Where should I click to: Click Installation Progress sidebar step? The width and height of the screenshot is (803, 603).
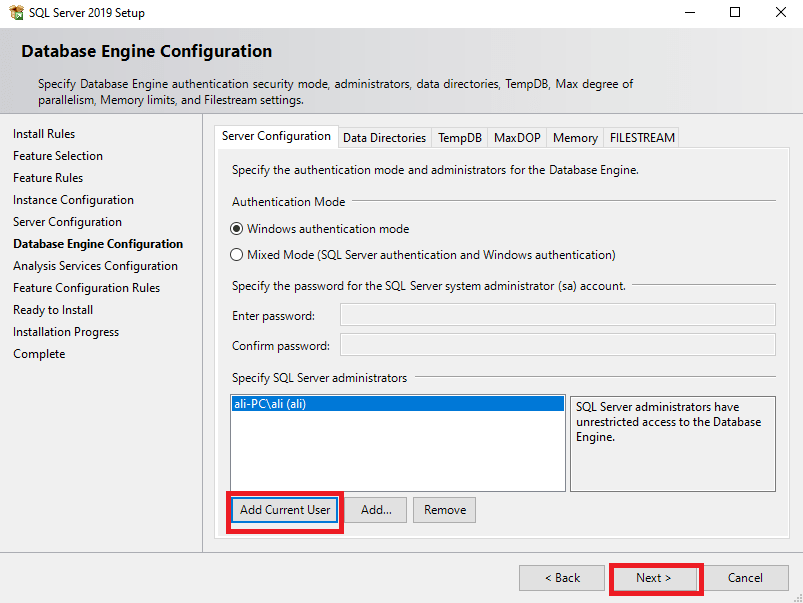[66, 332]
